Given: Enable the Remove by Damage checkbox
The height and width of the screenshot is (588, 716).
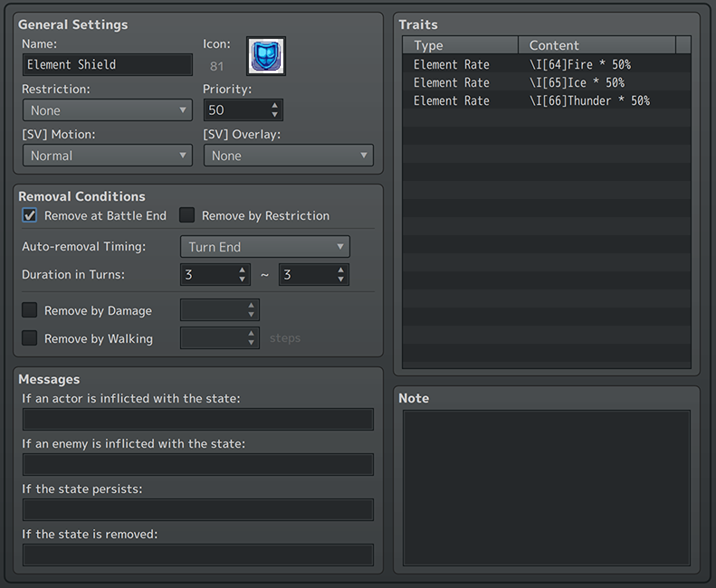Looking at the screenshot, I should tap(30, 310).
